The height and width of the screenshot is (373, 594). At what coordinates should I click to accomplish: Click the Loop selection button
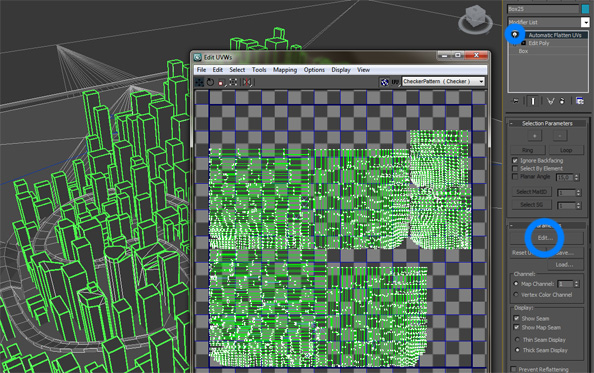[566, 150]
